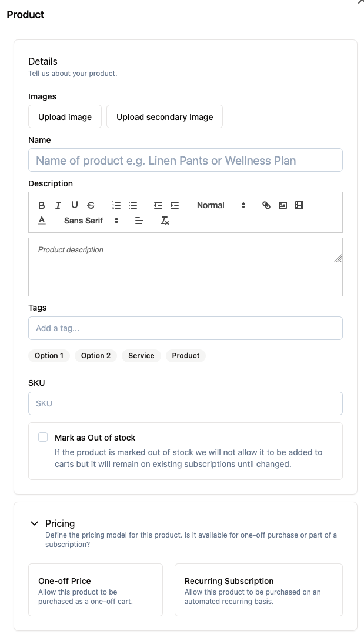The width and height of the screenshot is (364, 634).
Task: Apply italic formatting in the description toolbar
Action: (x=58, y=205)
